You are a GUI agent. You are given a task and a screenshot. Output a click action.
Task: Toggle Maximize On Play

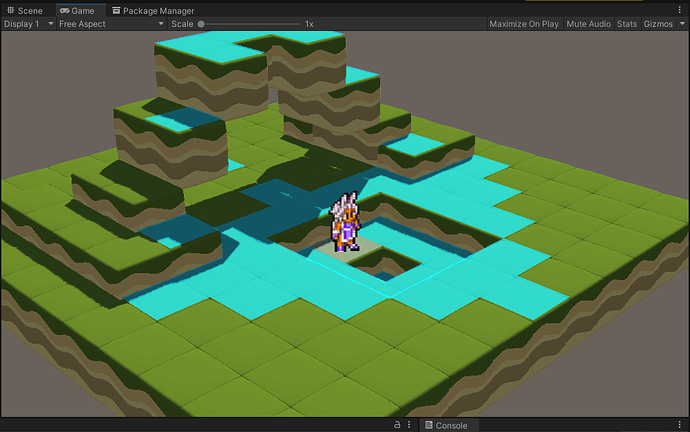pyautogui.click(x=524, y=24)
